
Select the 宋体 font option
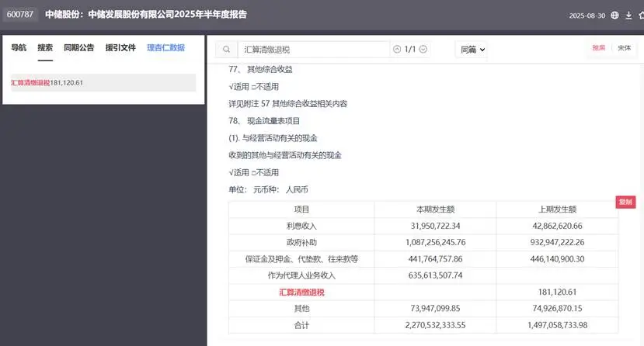pyautogui.click(x=625, y=48)
